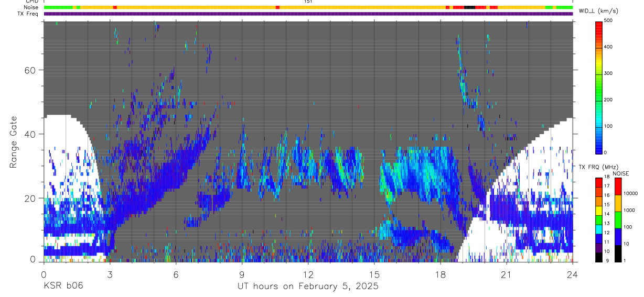Click the '11' tick on the TX FRQ legend
Viewport: 644px width, 297px height.
607,243
